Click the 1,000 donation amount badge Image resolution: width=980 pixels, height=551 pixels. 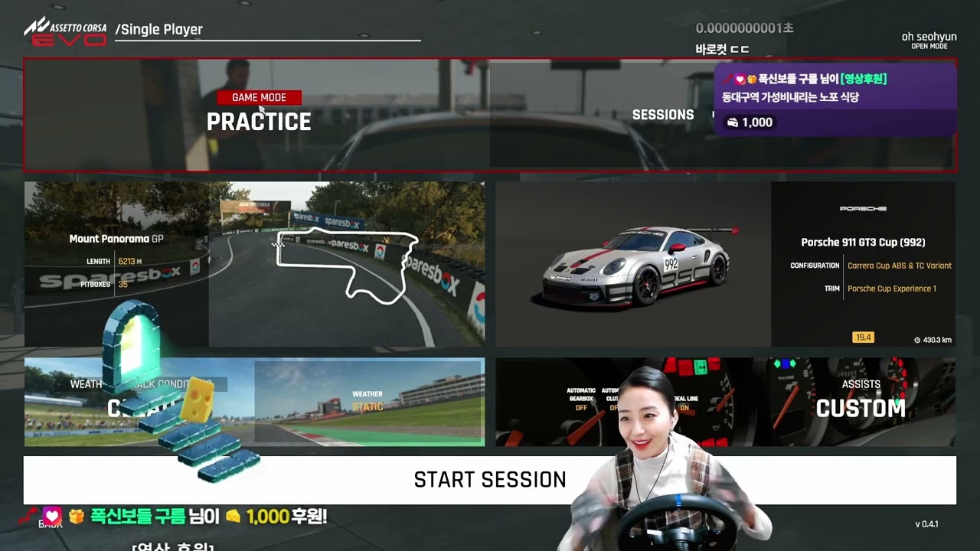coord(750,122)
